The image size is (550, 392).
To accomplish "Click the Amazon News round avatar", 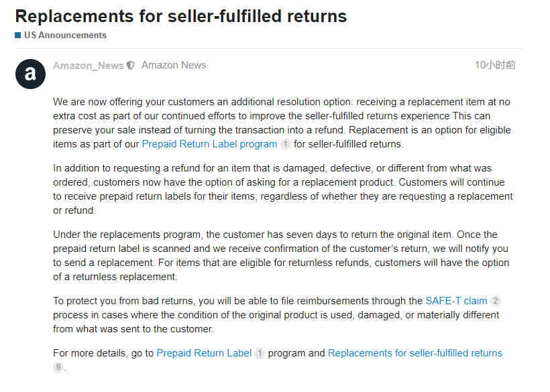I will point(30,74).
